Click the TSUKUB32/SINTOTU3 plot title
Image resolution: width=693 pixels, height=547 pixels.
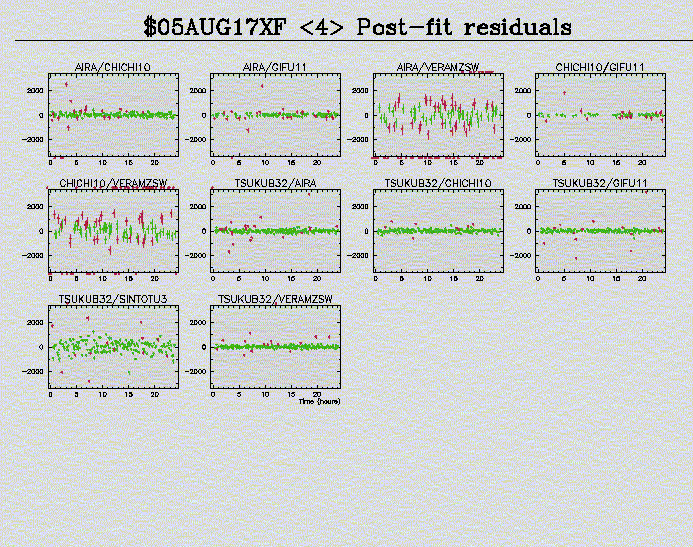tap(113, 299)
